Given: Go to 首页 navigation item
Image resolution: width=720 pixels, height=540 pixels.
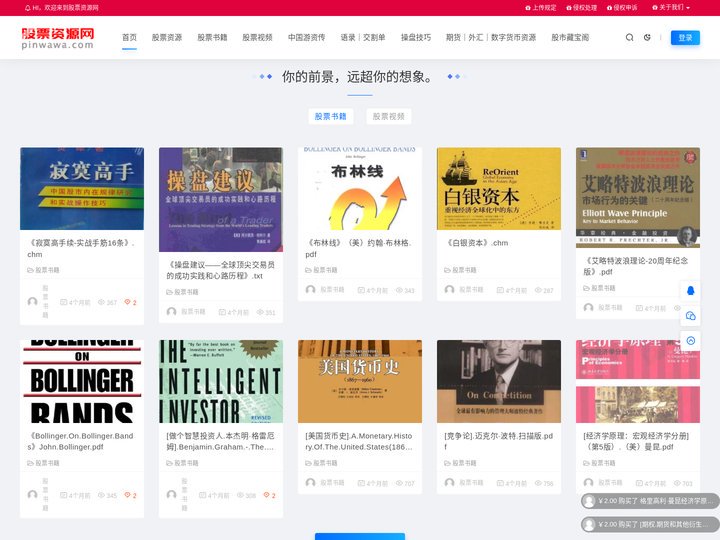Looking at the screenshot, I should pos(129,37).
